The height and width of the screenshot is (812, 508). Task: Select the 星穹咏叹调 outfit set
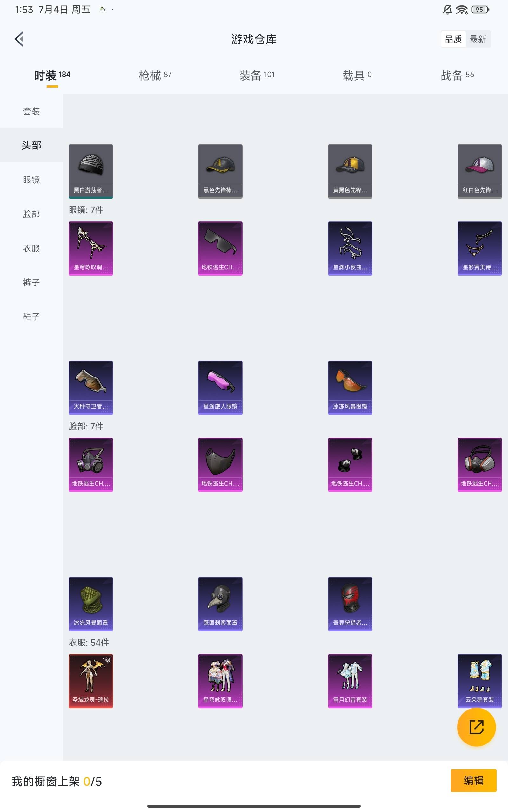click(x=220, y=681)
